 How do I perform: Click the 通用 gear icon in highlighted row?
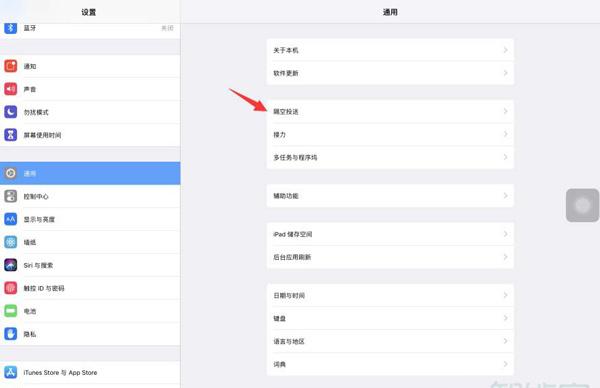(x=11, y=173)
